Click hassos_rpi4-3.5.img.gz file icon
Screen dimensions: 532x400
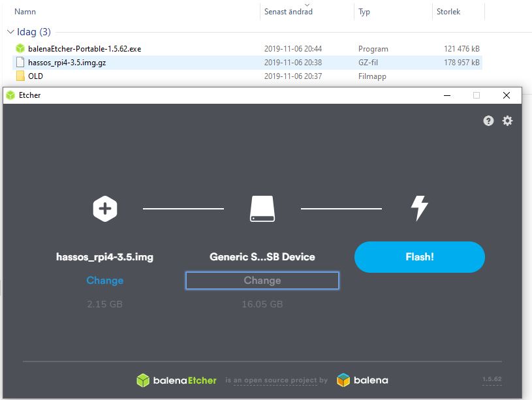(20, 63)
